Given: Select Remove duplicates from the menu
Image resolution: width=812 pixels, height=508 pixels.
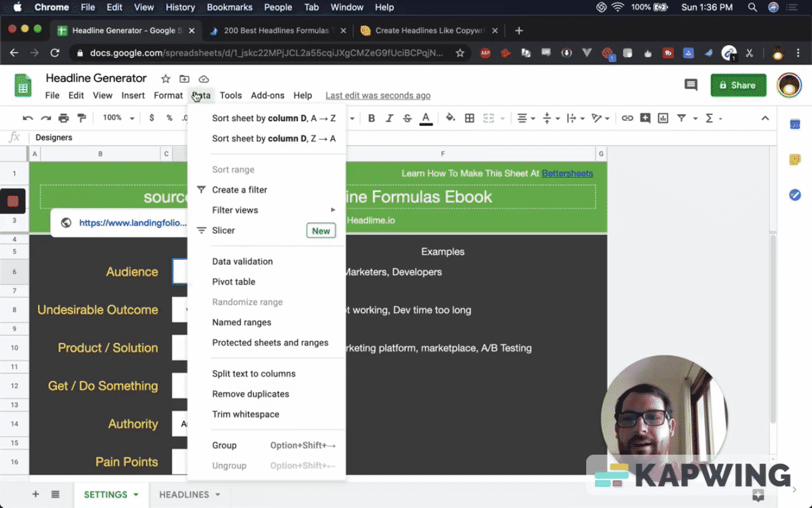Looking at the screenshot, I should (x=266, y=394).
